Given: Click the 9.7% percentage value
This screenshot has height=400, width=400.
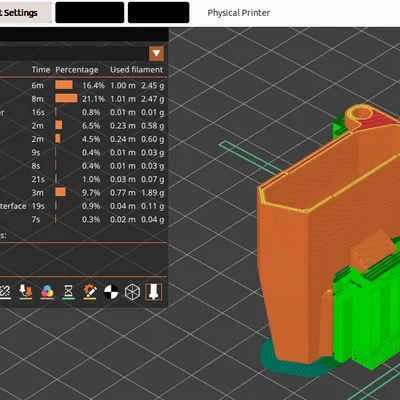Looking at the screenshot, I should [x=91, y=193].
